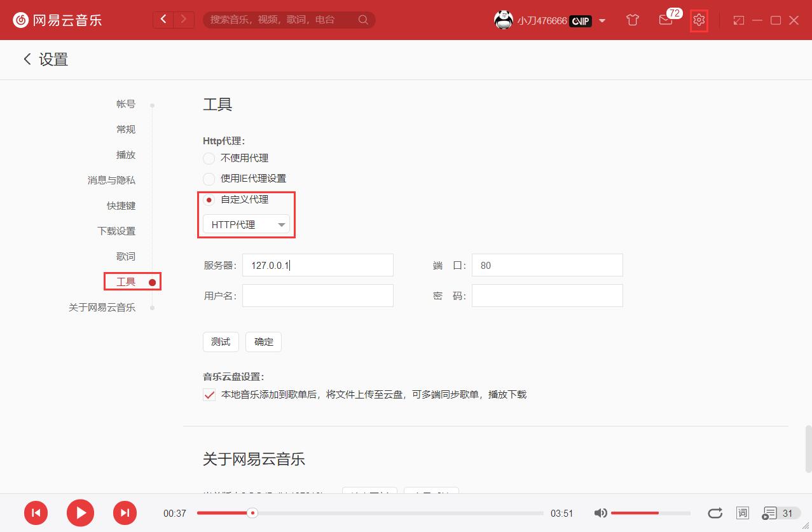Show the desktop lyrics

[742, 513]
